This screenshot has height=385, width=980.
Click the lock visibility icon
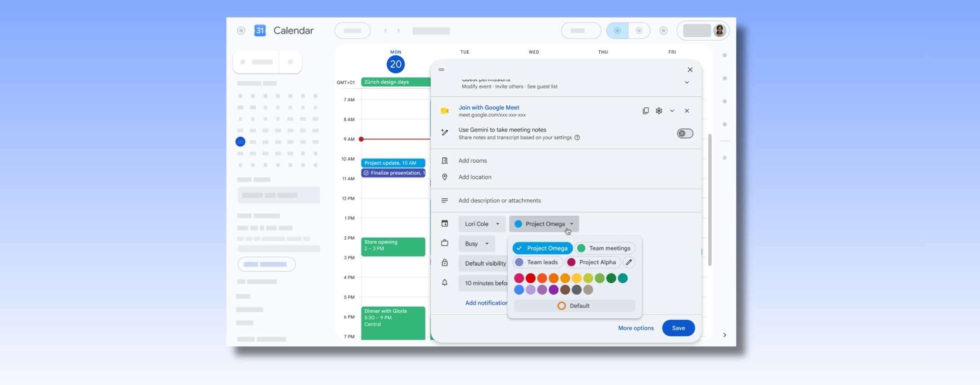pos(445,263)
